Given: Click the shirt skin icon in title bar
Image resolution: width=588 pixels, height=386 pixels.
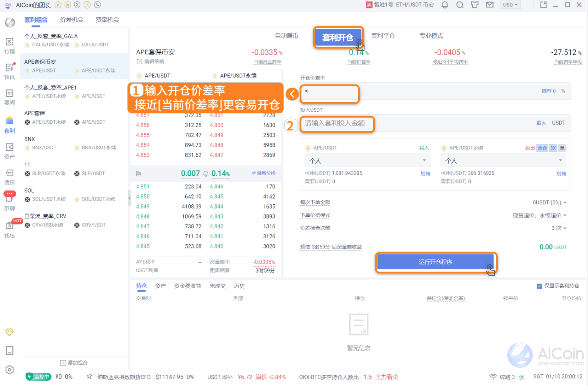Looking at the screenshot, I should pos(474,5).
